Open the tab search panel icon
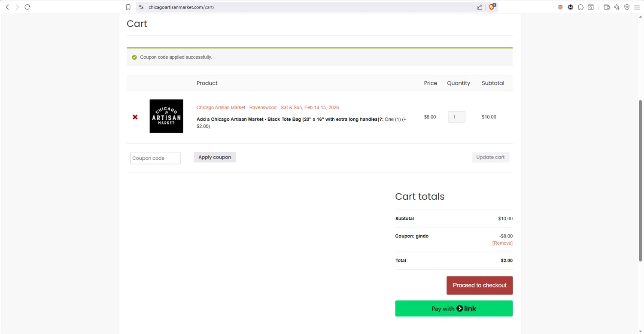This screenshot has width=644, height=334. pos(591,7)
